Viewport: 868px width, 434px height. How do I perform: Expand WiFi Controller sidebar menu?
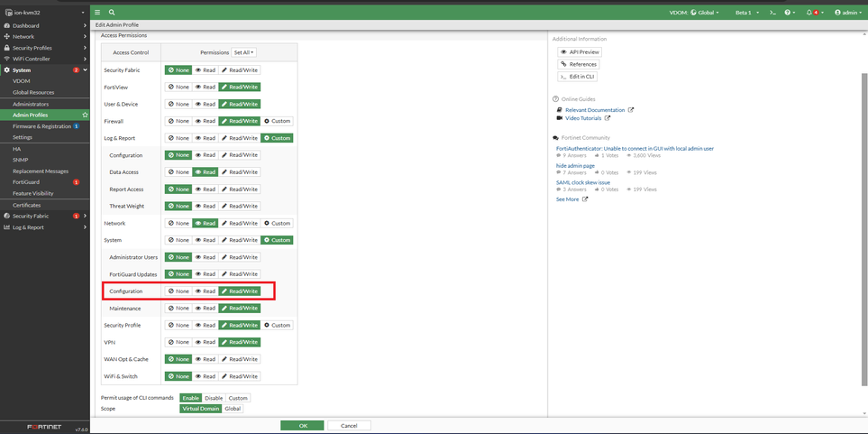pos(45,59)
